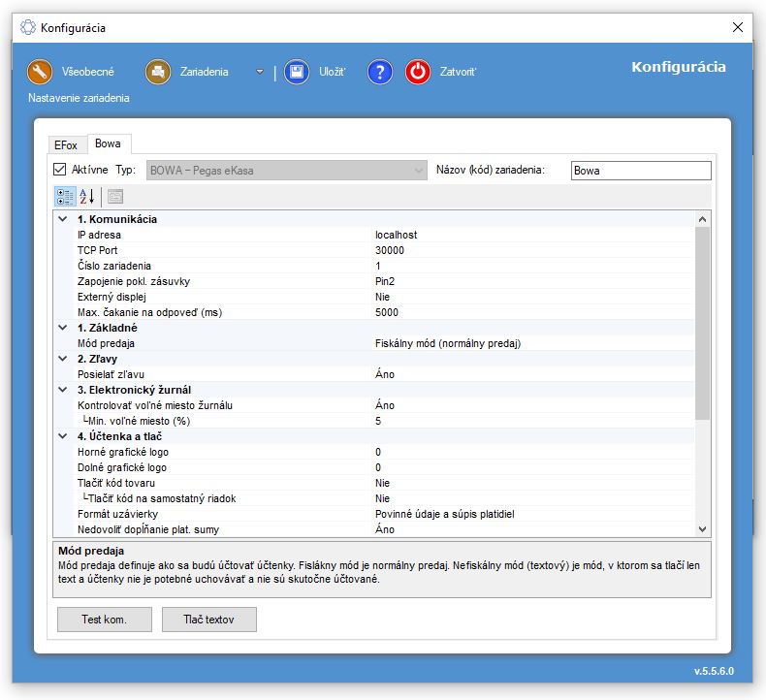Switch property grid to categorized view

pos(65,196)
